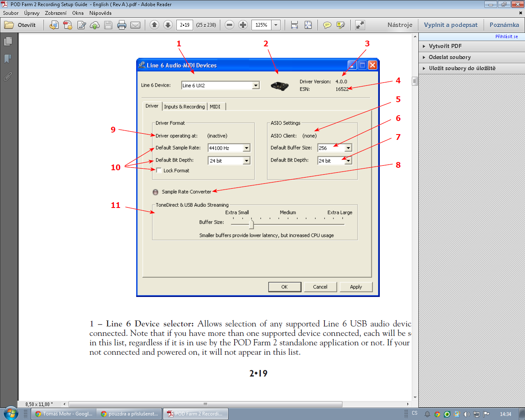Expand the Vytvořit PDF section
This screenshot has width=525, height=420.
point(472,46)
